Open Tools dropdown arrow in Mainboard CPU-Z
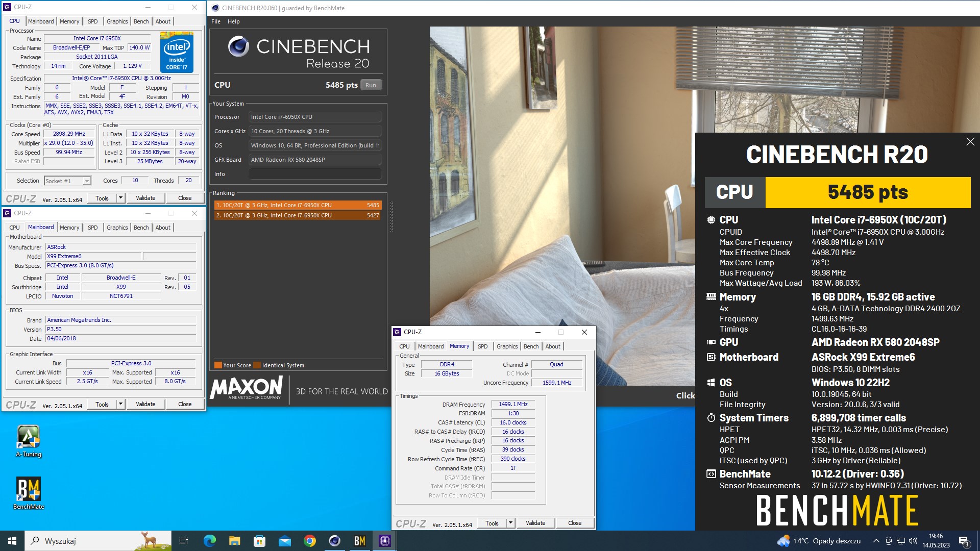Screen dimensions: 980x551 [120, 404]
